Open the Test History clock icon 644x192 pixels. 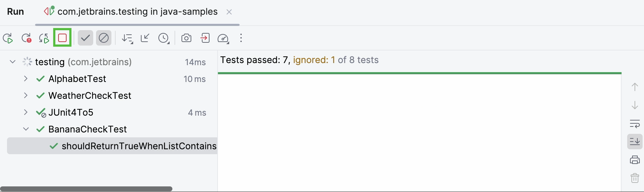point(164,38)
